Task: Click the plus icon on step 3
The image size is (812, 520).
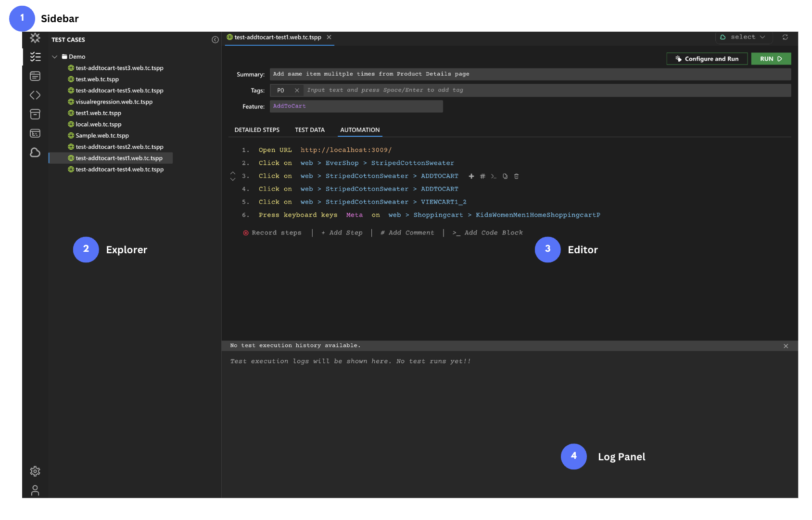Action: point(471,176)
